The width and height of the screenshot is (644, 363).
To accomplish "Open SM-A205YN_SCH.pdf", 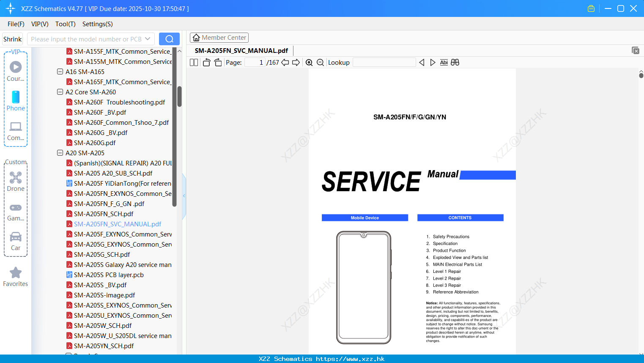I will click(x=104, y=346).
